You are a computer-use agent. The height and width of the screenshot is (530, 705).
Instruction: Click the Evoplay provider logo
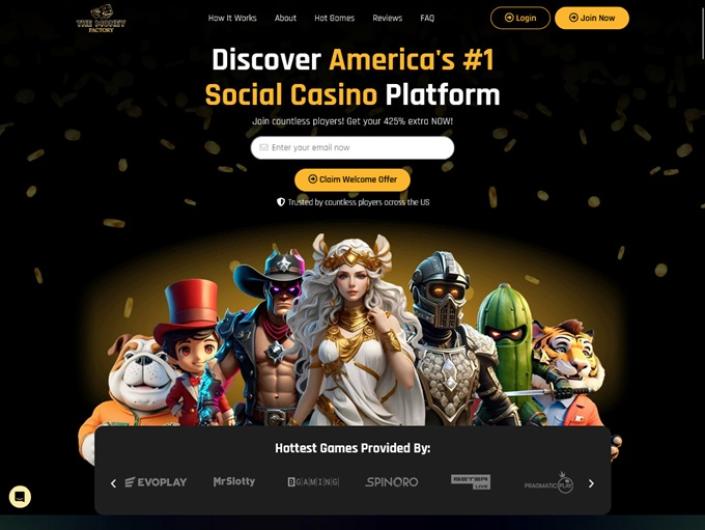click(x=156, y=482)
